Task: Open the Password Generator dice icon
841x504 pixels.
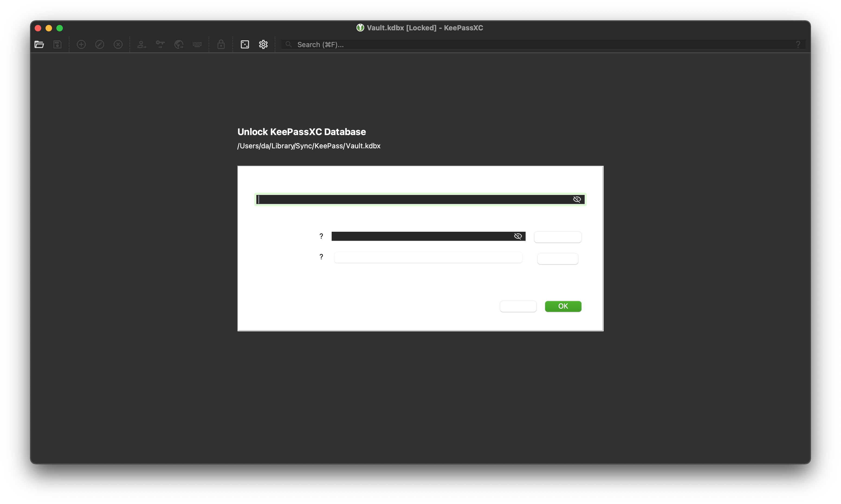Action: click(x=245, y=44)
